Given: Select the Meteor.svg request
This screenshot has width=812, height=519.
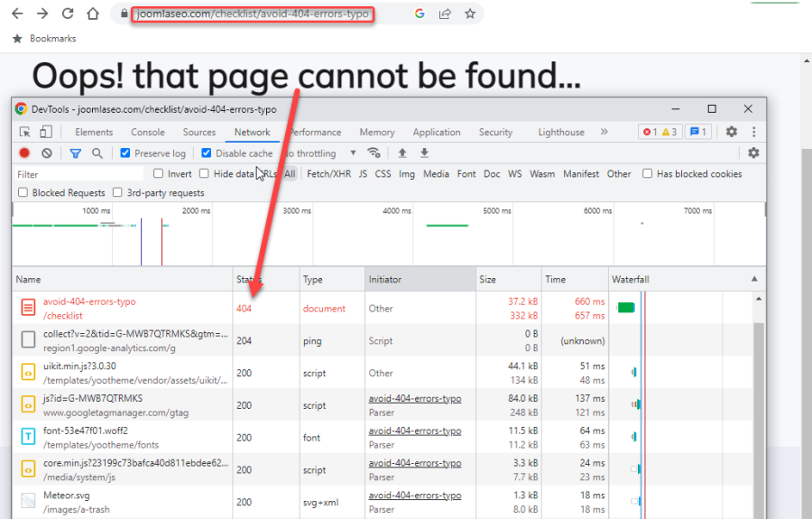Looking at the screenshot, I should coord(383,502).
